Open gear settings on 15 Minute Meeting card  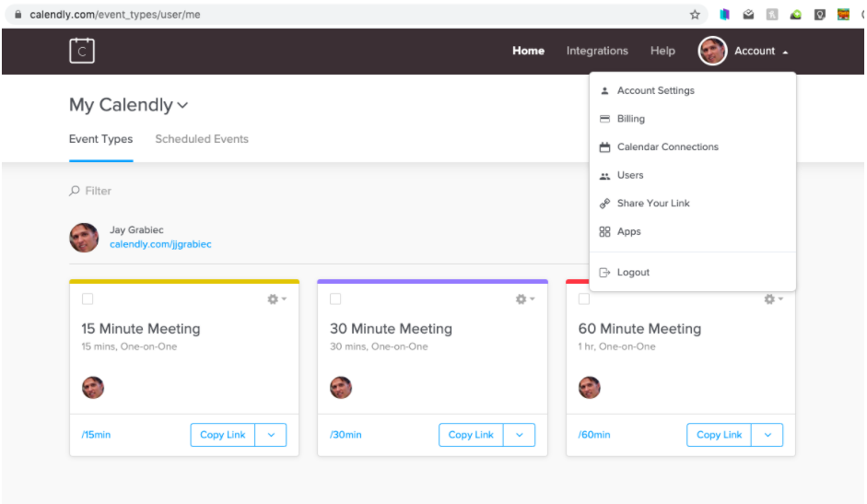tap(275, 299)
